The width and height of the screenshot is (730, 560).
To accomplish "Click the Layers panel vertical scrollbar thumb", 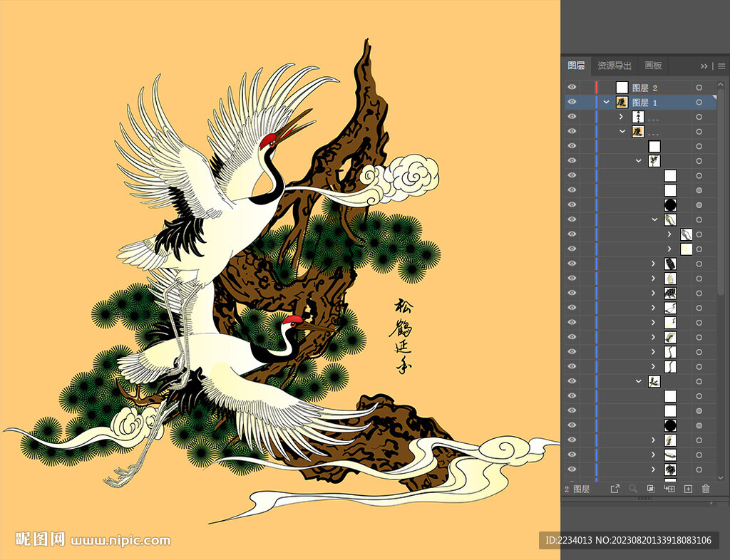I will pyautogui.click(x=721, y=192).
